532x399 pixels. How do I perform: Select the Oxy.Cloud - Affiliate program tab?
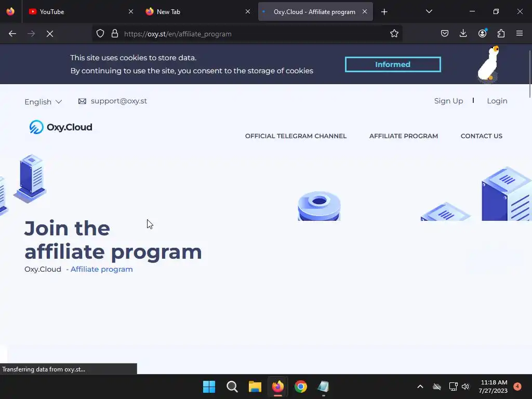[x=315, y=11]
